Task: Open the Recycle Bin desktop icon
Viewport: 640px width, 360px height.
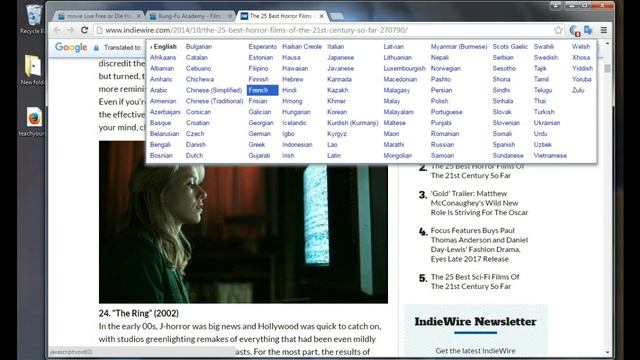Action: click(x=33, y=19)
